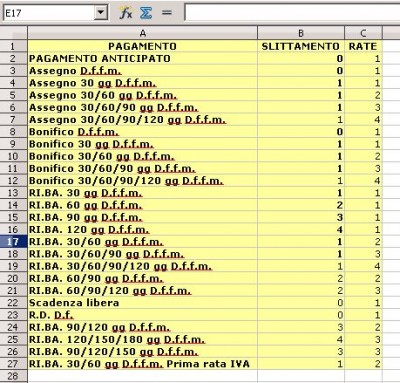Select column A header
This screenshot has height=383, width=400.
[143, 33]
